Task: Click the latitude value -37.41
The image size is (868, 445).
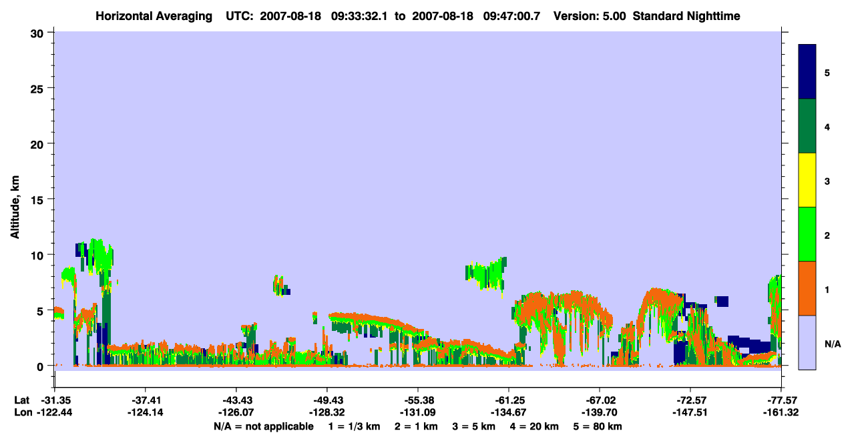Action: click(x=145, y=400)
